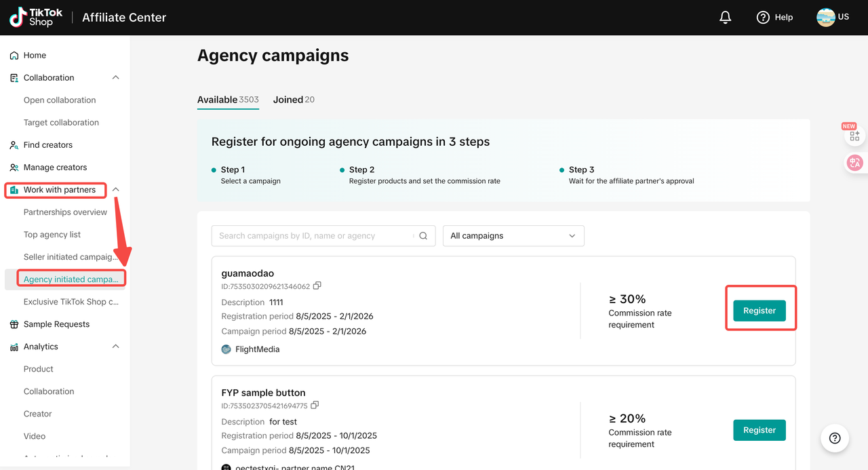Register for the FYP sample button campaign
This screenshot has height=470, width=868.
pyautogui.click(x=759, y=430)
